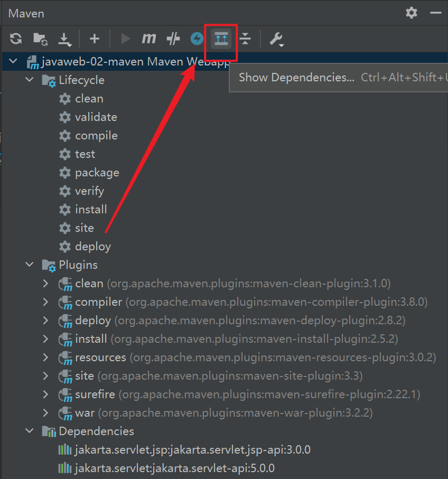
Task: Click Show Dependencies toolbar icon
Action: tap(221, 39)
